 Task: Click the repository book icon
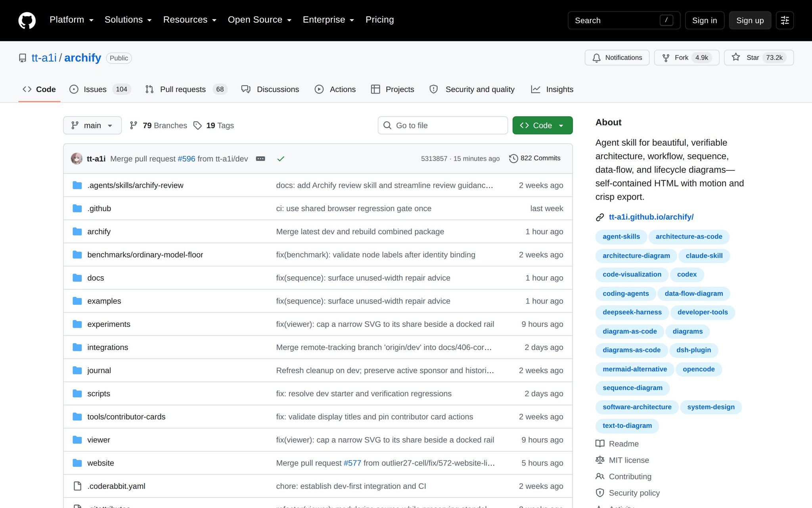[23, 58]
